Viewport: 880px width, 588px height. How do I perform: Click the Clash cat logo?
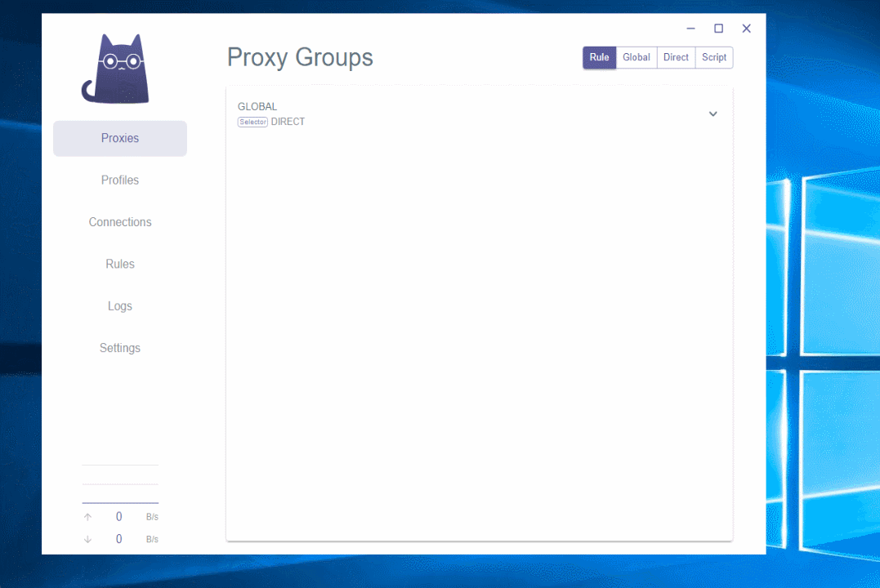pyautogui.click(x=119, y=69)
